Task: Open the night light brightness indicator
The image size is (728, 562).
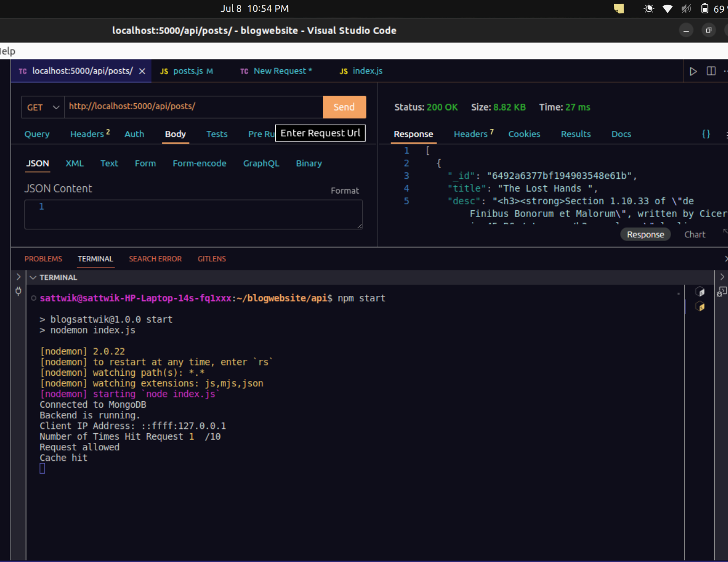Action: [x=649, y=9]
